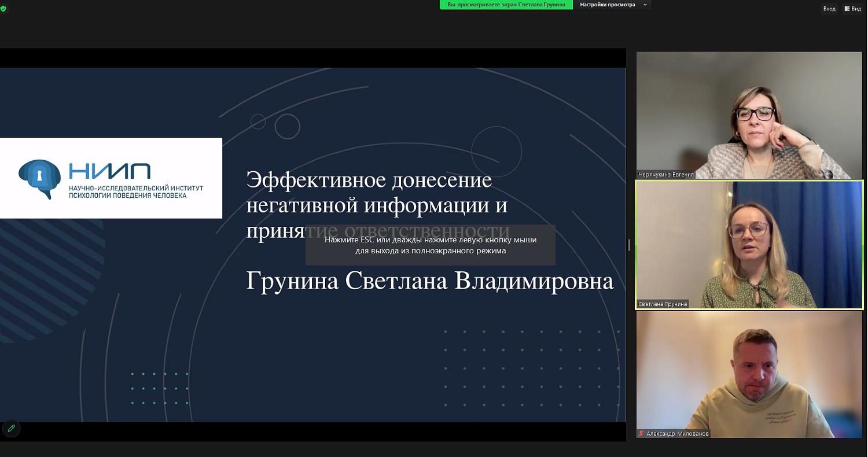Open the Настройки просмотра dropdown

(608, 5)
